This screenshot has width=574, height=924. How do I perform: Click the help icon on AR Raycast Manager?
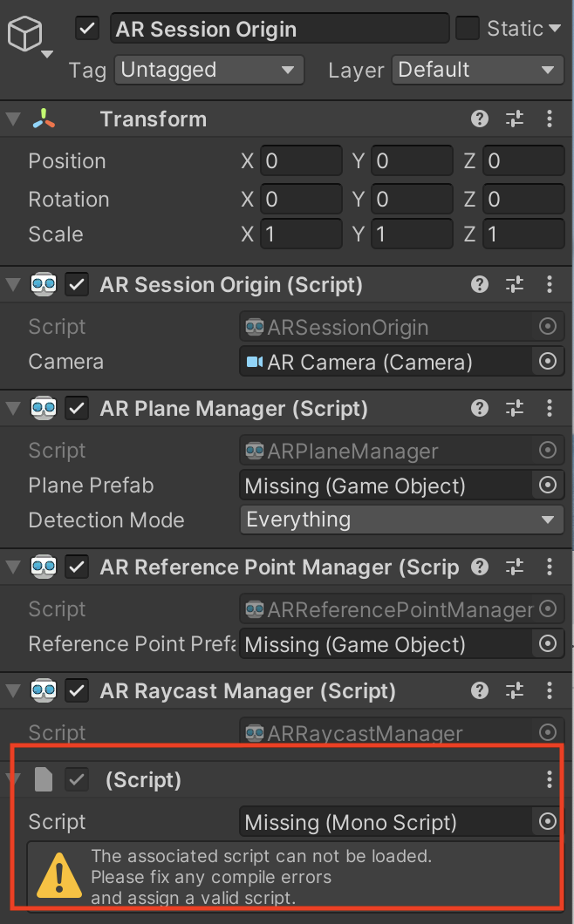(x=479, y=690)
